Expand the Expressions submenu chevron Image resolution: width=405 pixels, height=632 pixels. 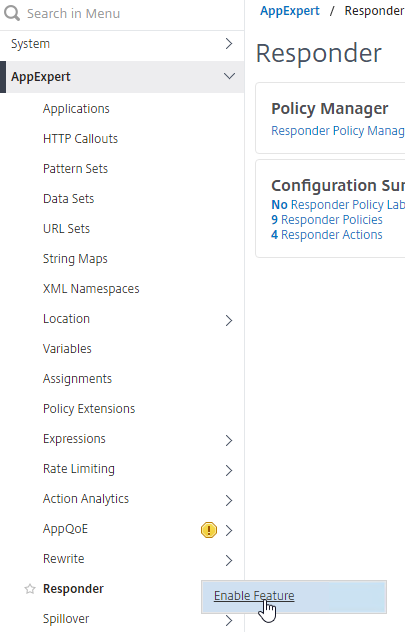[x=229, y=441]
